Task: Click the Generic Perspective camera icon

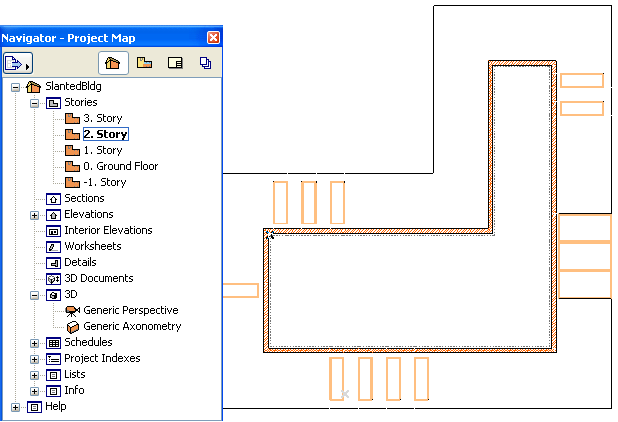Action: tap(73, 311)
